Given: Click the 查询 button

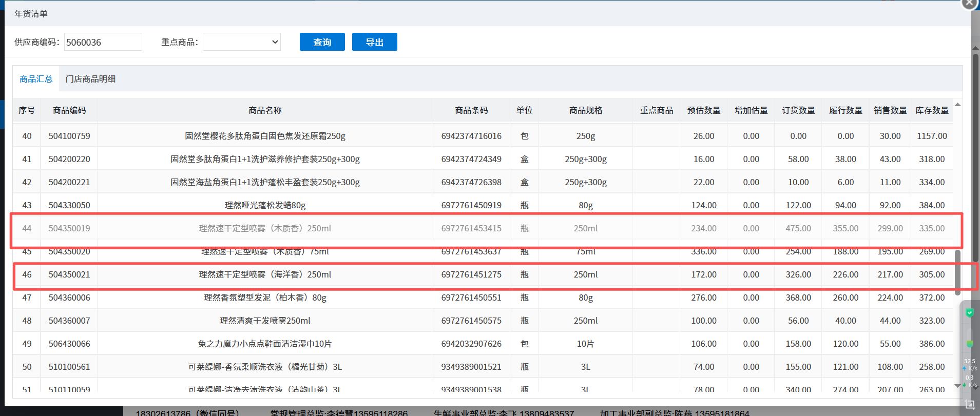Looking at the screenshot, I should [322, 42].
